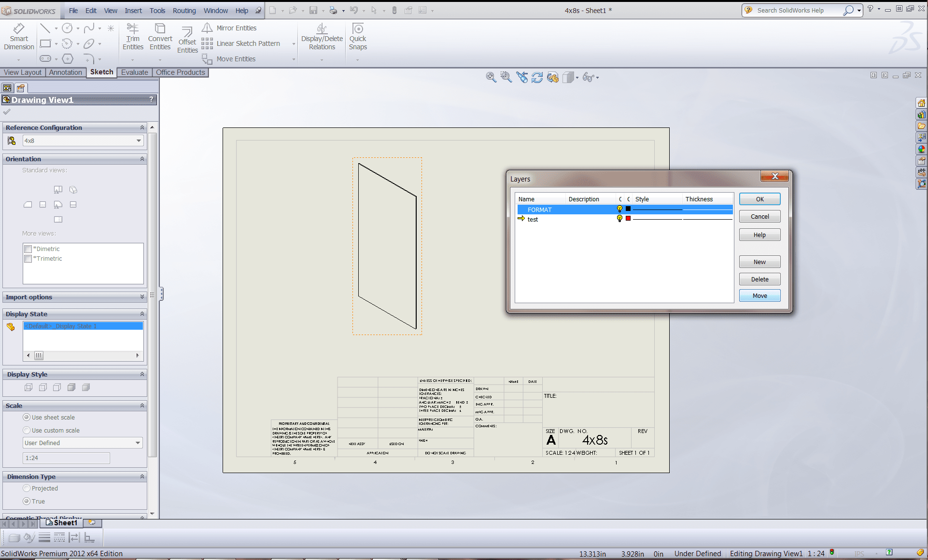Open User Defined scale dropdown

(x=83, y=443)
